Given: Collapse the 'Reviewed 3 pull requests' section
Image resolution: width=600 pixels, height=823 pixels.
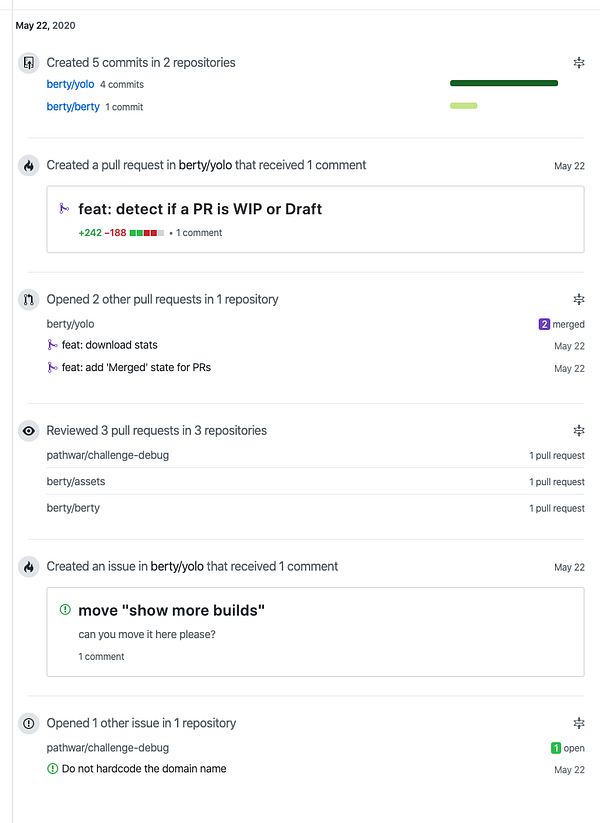Looking at the screenshot, I should point(579,431).
